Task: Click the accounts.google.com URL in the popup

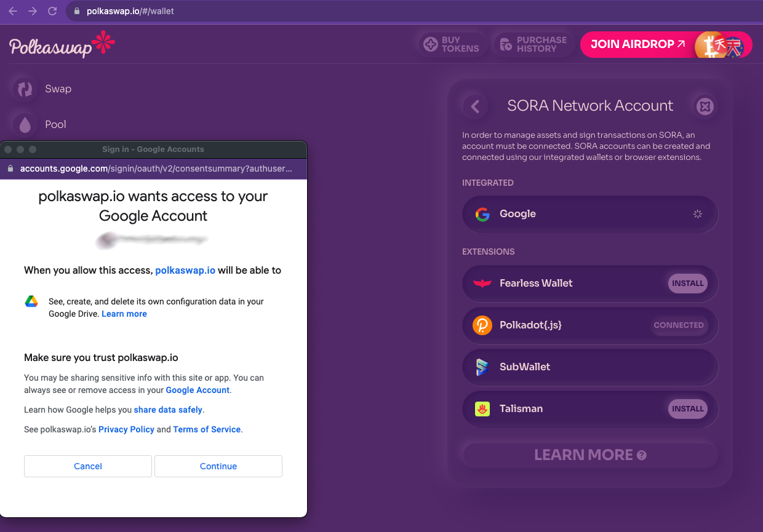Action: coord(156,169)
